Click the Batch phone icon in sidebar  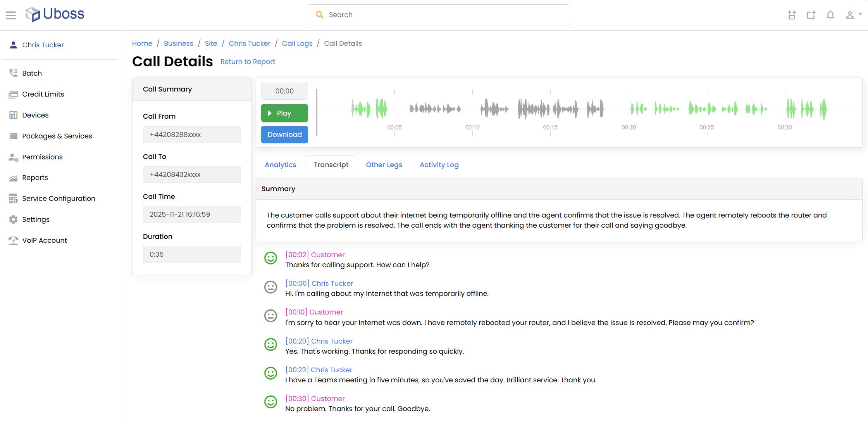14,73
